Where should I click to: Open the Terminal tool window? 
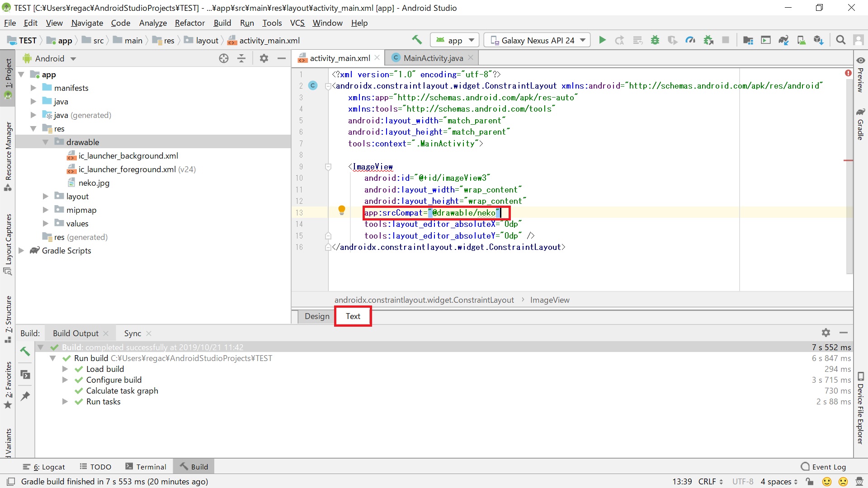[x=146, y=467]
